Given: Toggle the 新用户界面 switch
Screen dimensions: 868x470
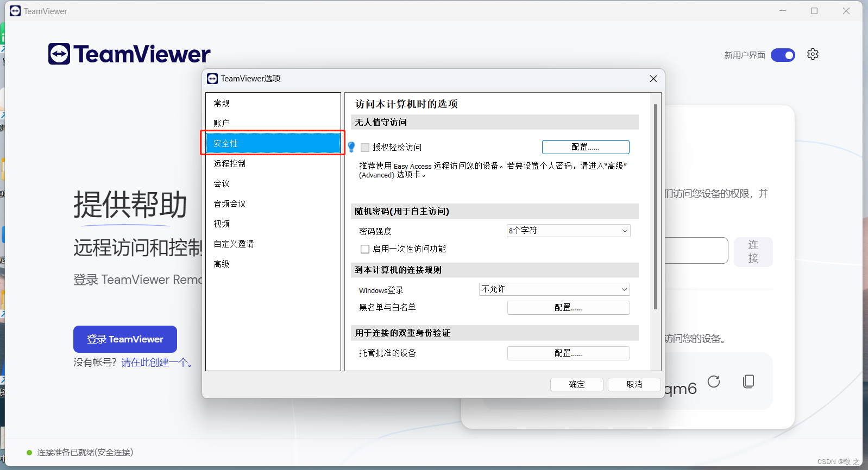Looking at the screenshot, I should tap(783, 55).
